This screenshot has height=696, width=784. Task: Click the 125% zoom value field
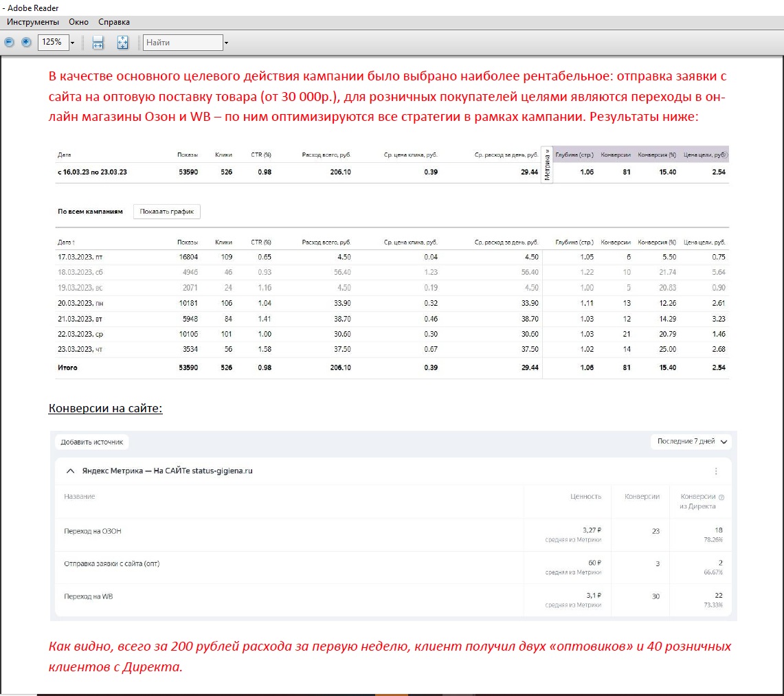(x=53, y=43)
